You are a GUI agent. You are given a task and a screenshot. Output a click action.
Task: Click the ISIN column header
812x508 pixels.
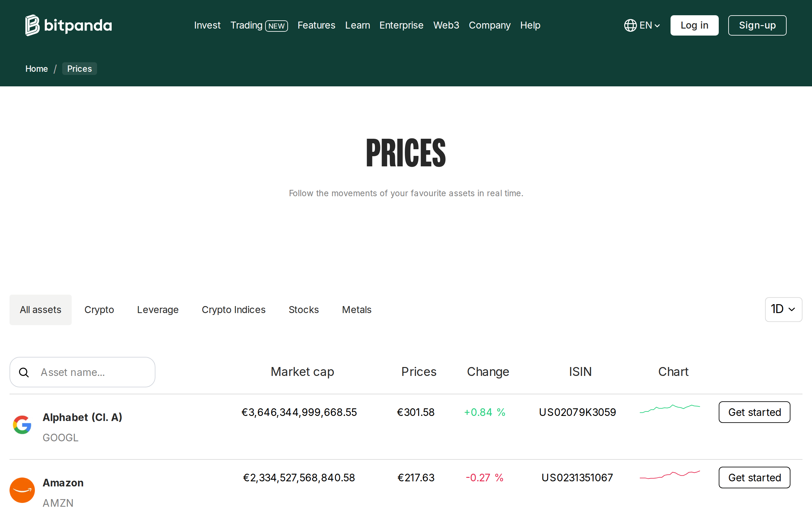coord(580,371)
